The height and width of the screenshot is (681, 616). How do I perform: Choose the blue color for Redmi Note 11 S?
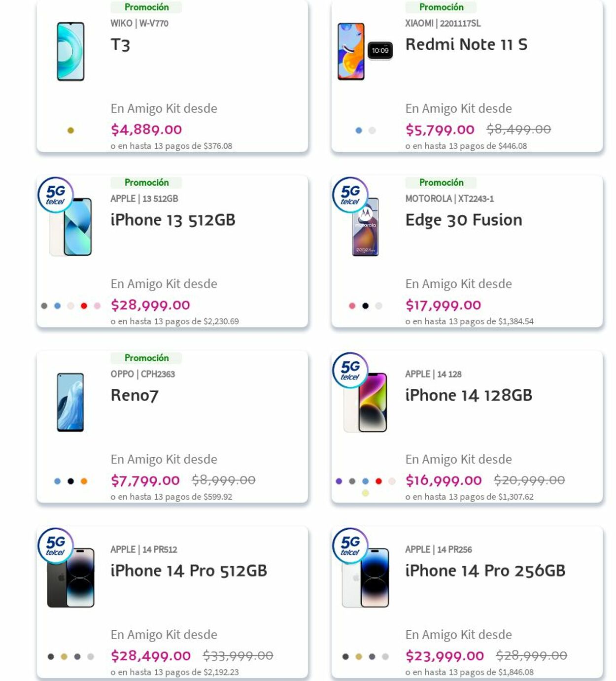click(x=359, y=131)
